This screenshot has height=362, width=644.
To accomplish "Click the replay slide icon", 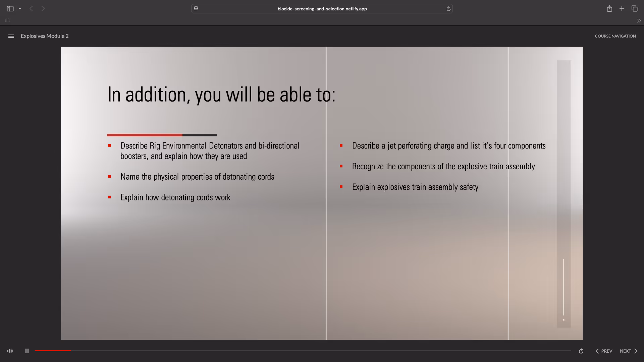I will coord(581,351).
